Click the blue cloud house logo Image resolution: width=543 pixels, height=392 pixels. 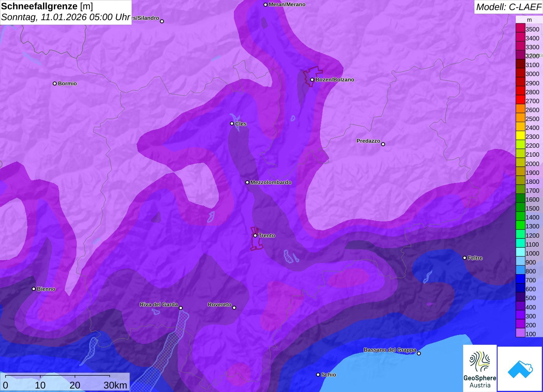coord(520,369)
